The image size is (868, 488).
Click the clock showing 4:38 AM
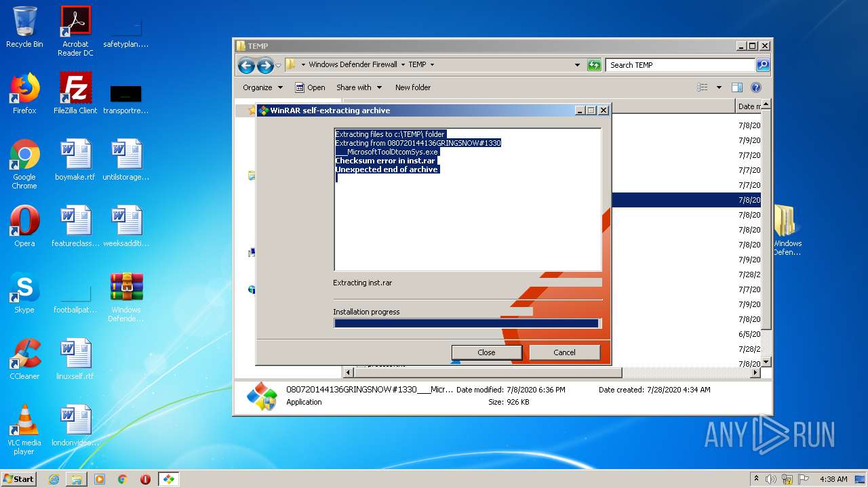[833, 479]
